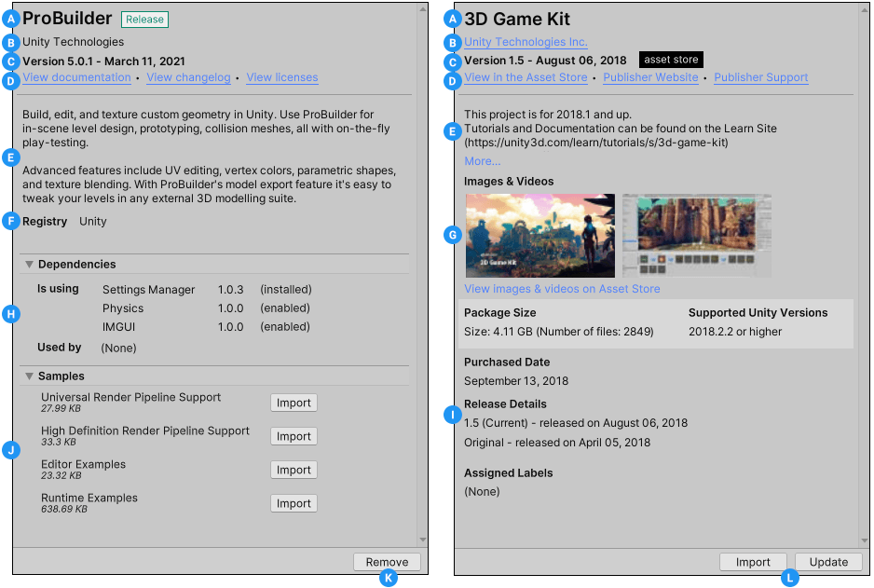Image resolution: width=874 pixels, height=588 pixels.
Task: Open the 3D Game Kit editor screenshot thumbnail
Action: tap(697, 235)
